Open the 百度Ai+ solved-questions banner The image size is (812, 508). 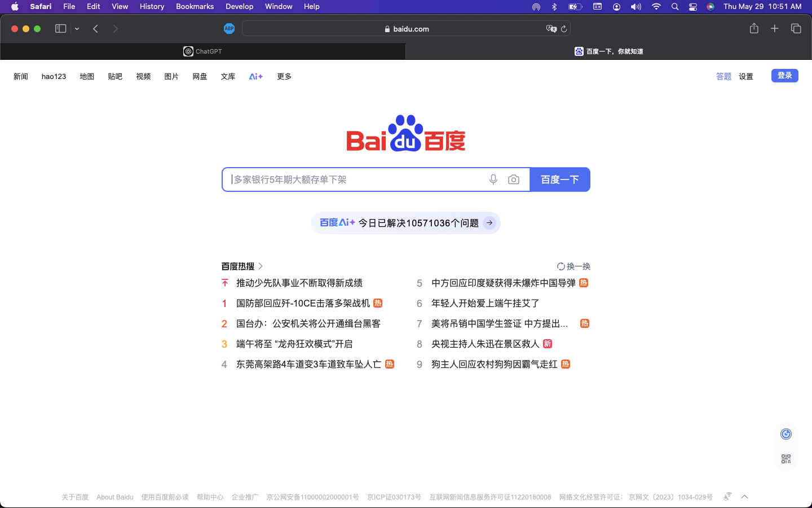(405, 222)
